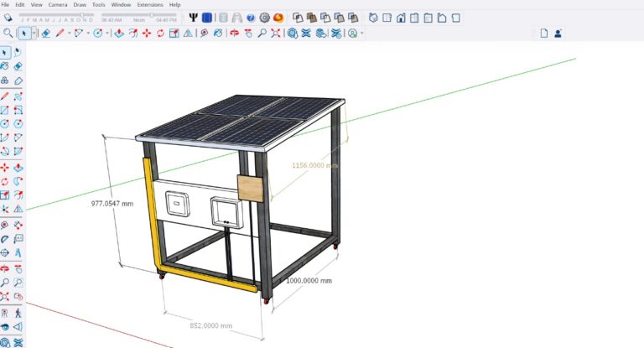Toggle the shadows display button

tap(8, 17)
